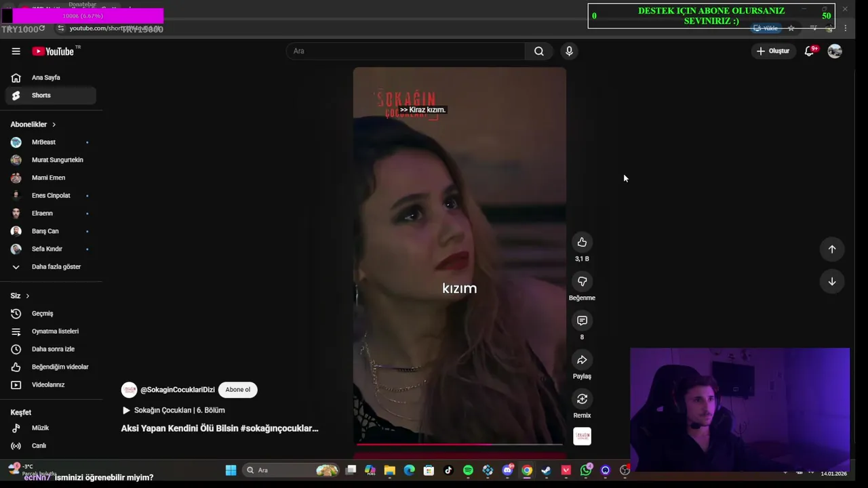Open the Murat Sungurtekin channel
Viewport: 868px width, 488px height.
point(51,160)
